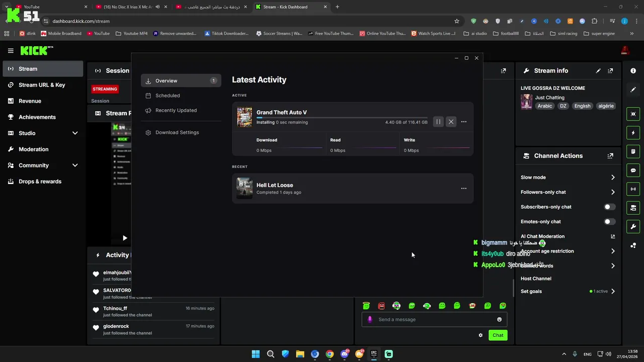
Task: Open the Revenue page
Action: [43, 101]
